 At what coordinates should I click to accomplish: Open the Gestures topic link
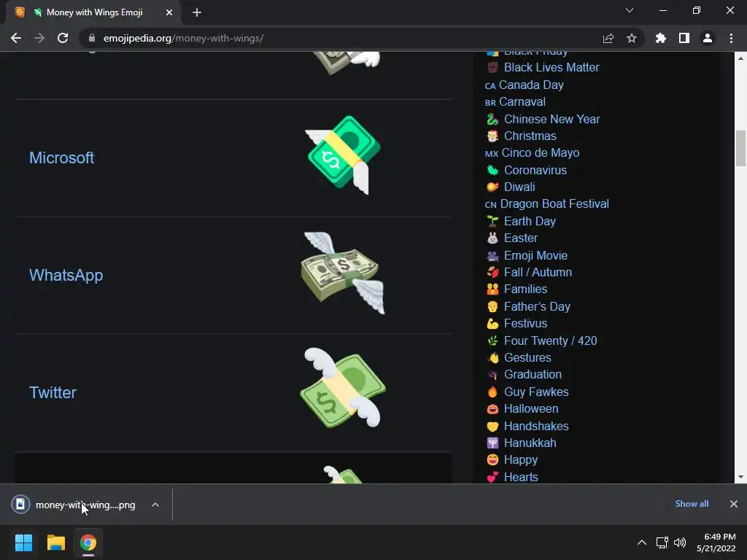(527, 357)
